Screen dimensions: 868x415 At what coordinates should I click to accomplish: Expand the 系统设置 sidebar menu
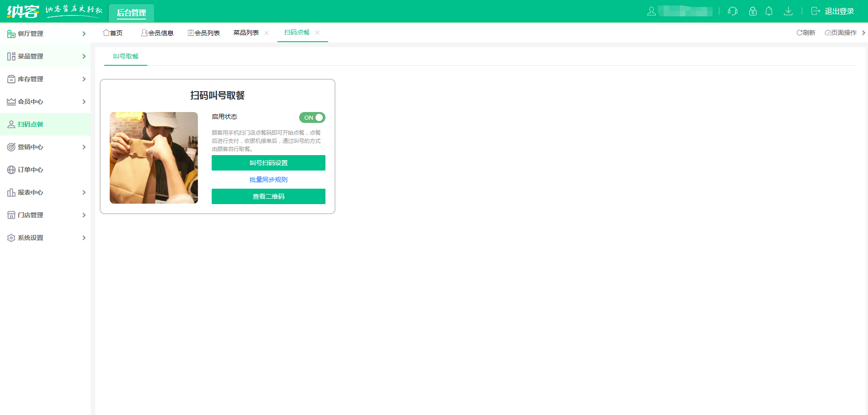tap(45, 238)
